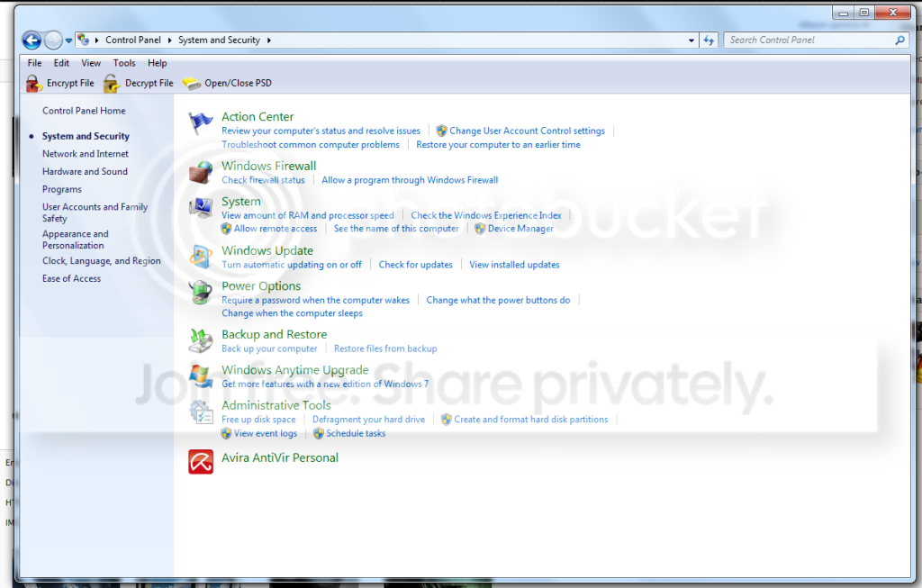The height and width of the screenshot is (588, 922).
Task: Click the back navigation arrow button
Action: [32, 40]
